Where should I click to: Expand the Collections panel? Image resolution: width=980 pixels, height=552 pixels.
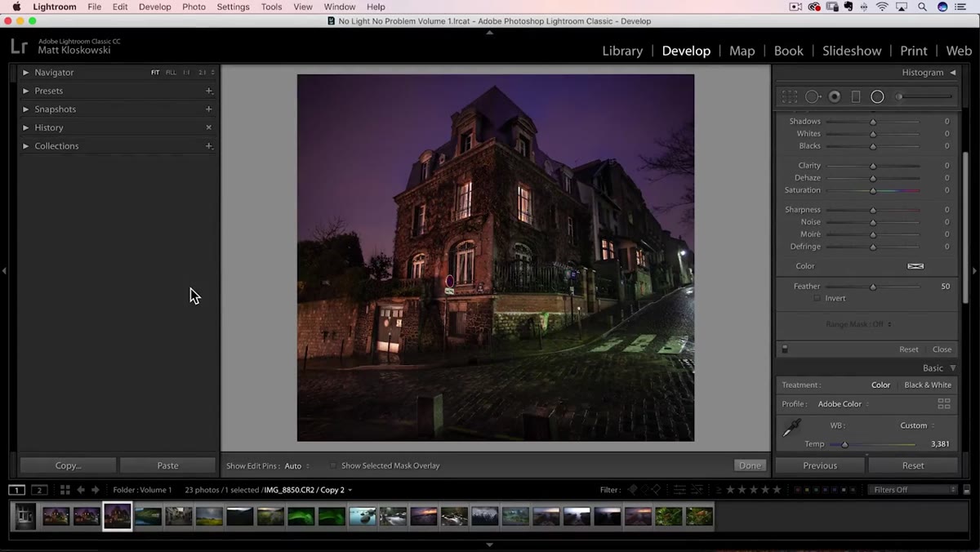[26, 146]
